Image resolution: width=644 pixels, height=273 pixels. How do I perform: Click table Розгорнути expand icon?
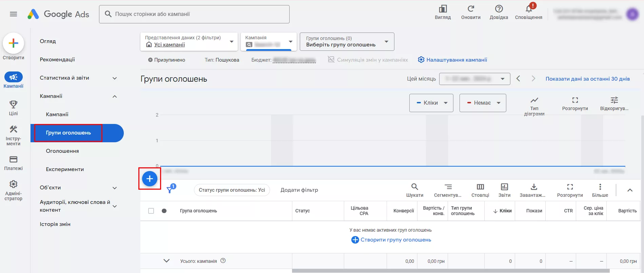pos(570,187)
